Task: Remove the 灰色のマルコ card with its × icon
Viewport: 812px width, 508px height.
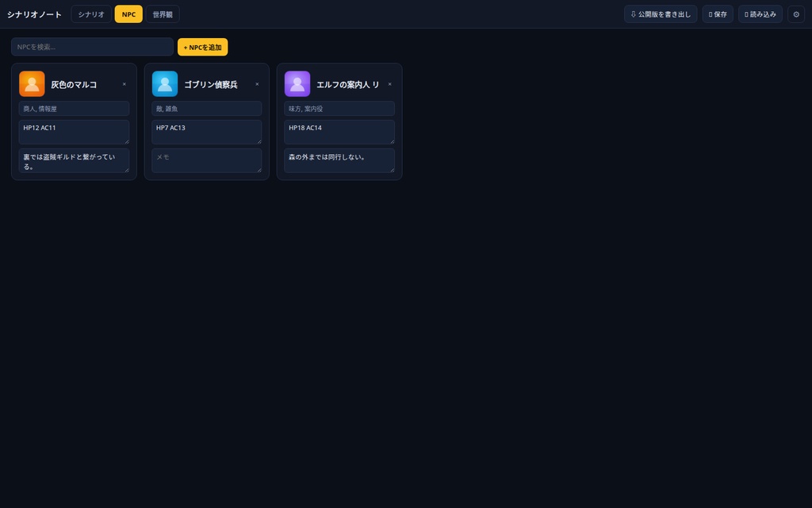Action: click(x=124, y=84)
